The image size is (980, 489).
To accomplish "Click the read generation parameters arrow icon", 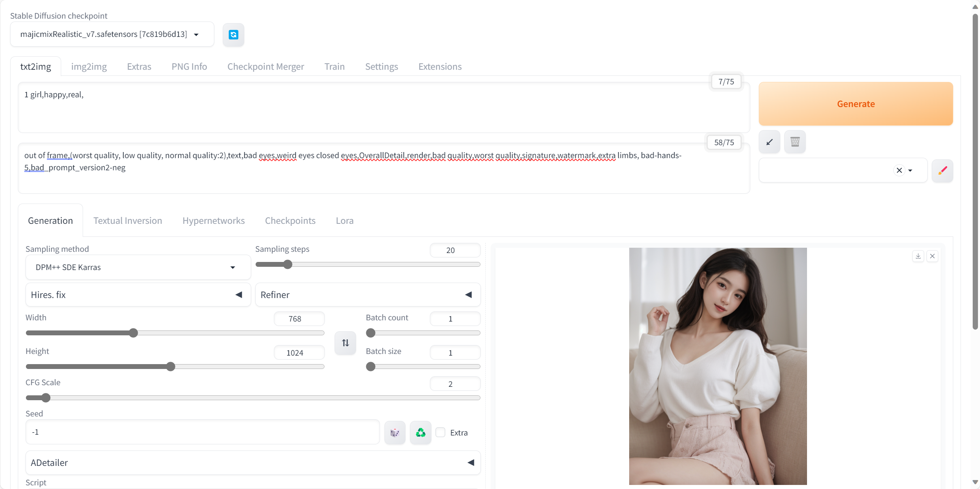I will pyautogui.click(x=769, y=142).
